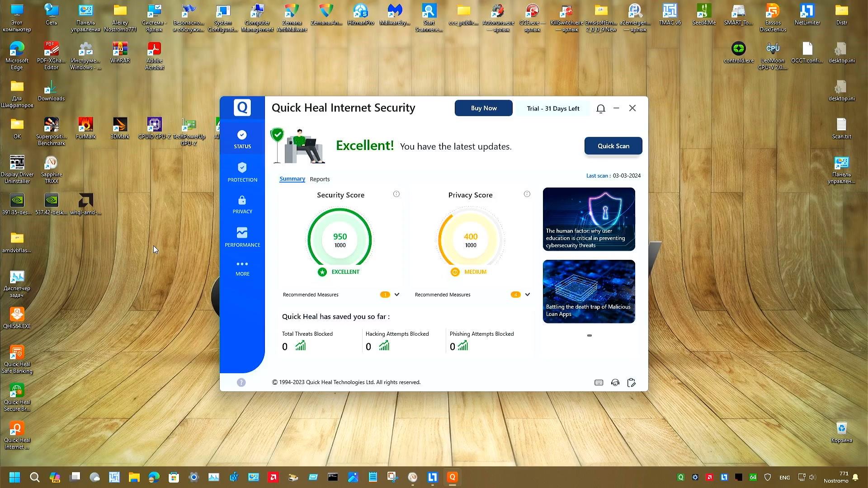The width and height of the screenshot is (868, 488).
Task: Open the More options menu
Action: pyautogui.click(x=242, y=268)
